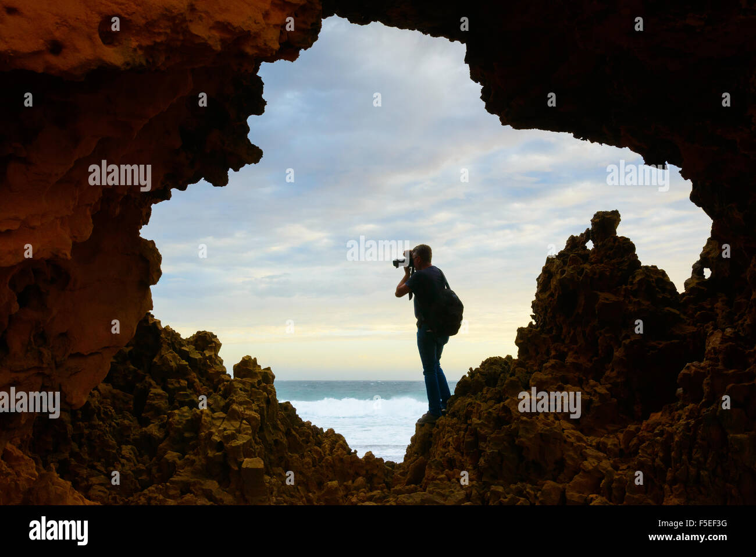The width and height of the screenshot is (756, 557).
Task: Click the alamy logo in the bottom bar
Action: 58,530
